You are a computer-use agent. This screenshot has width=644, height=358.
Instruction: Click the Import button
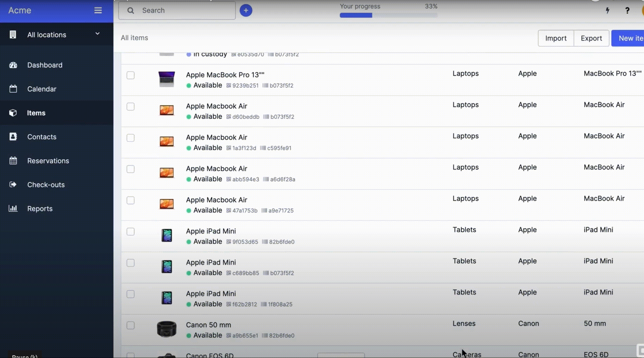click(x=556, y=38)
